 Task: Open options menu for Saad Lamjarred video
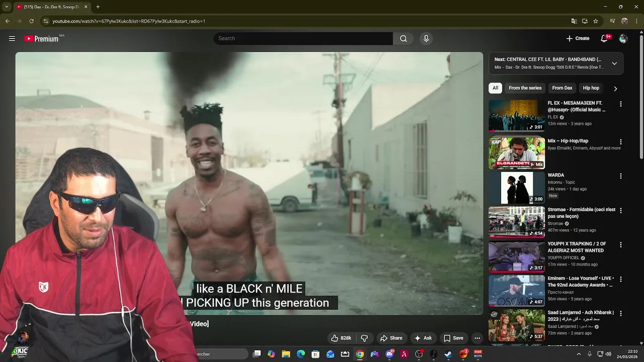[x=620, y=313]
